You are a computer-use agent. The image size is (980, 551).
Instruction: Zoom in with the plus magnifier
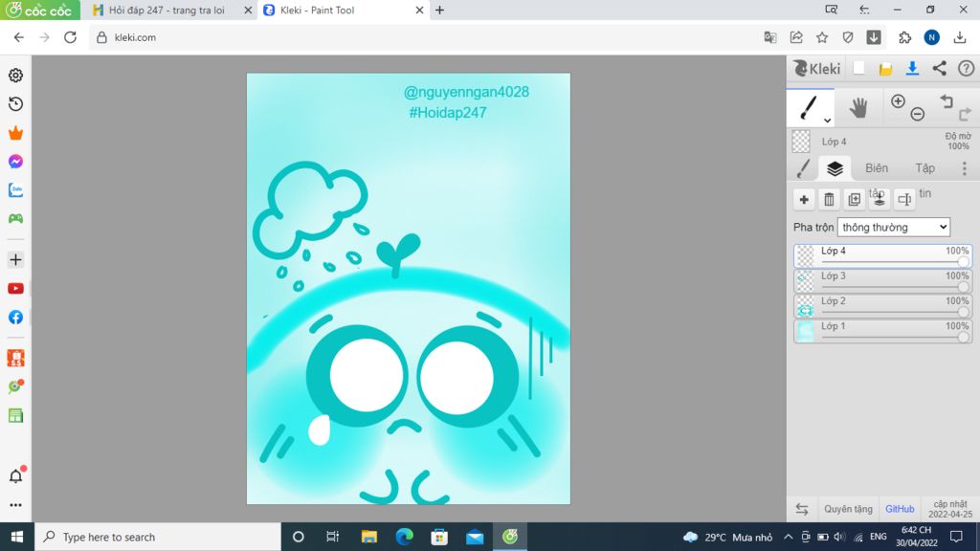click(898, 101)
